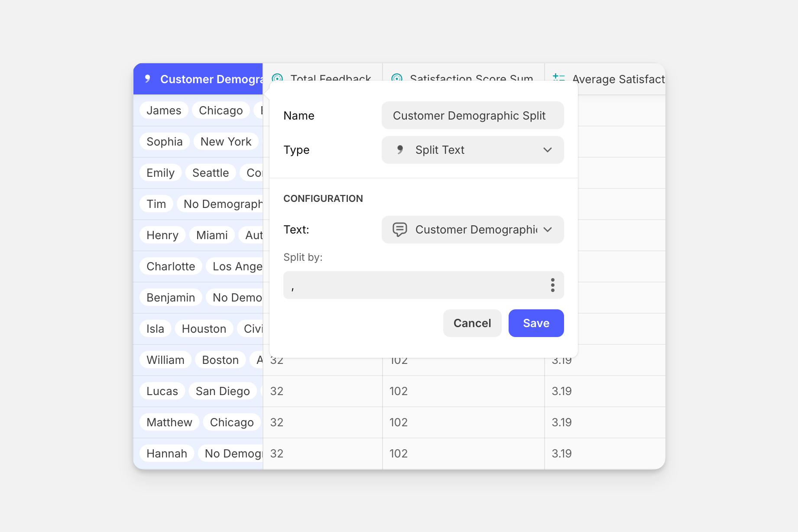Click the Seattle tag
Viewport: 798px width, 532px height.
point(211,173)
